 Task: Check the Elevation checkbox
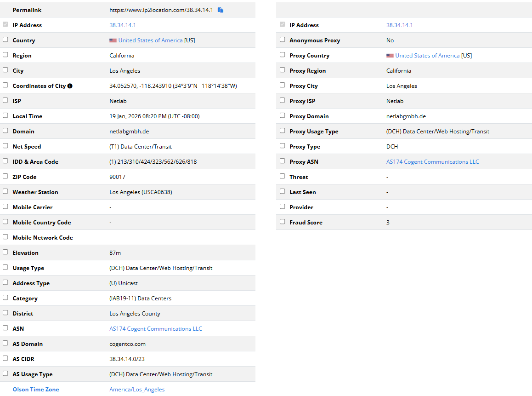(x=6, y=253)
